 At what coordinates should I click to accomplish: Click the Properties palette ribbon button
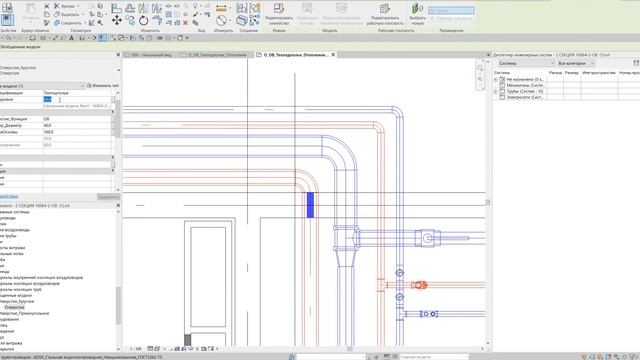point(7,20)
